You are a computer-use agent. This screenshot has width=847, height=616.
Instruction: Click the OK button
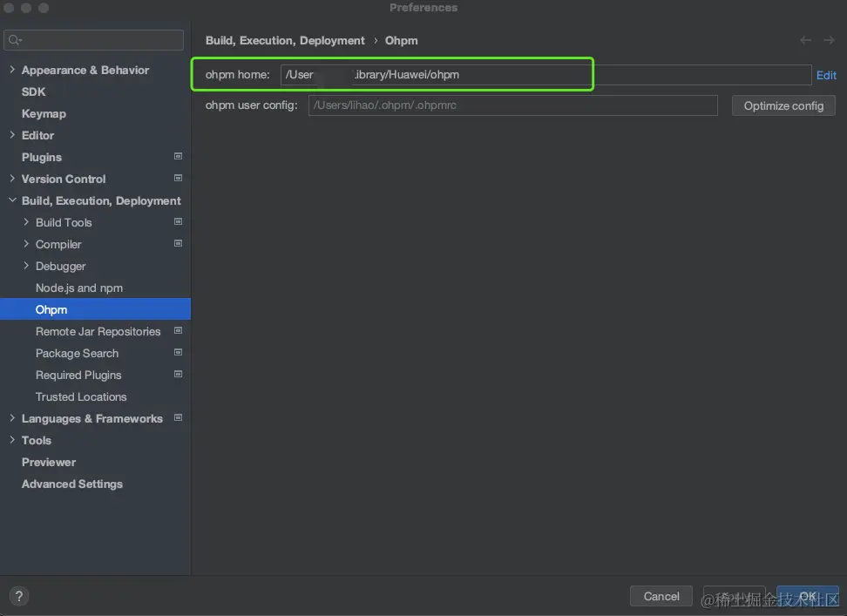click(x=808, y=596)
